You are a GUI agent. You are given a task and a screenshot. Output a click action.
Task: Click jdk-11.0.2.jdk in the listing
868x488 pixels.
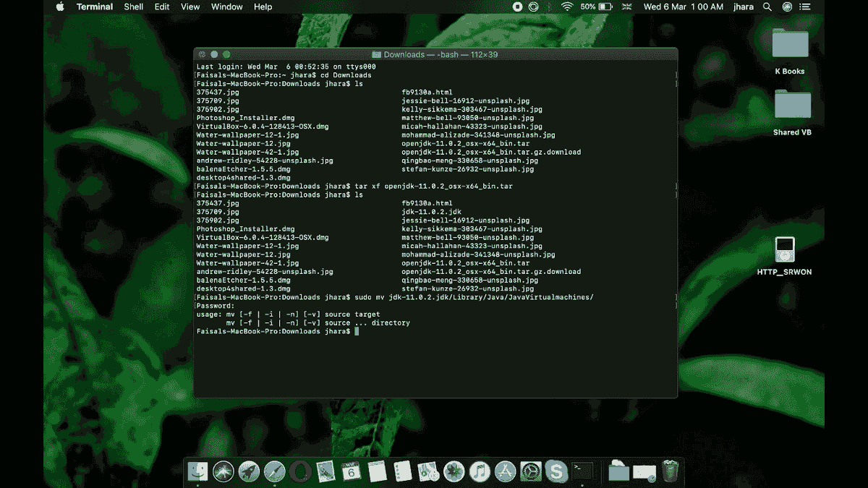point(431,212)
